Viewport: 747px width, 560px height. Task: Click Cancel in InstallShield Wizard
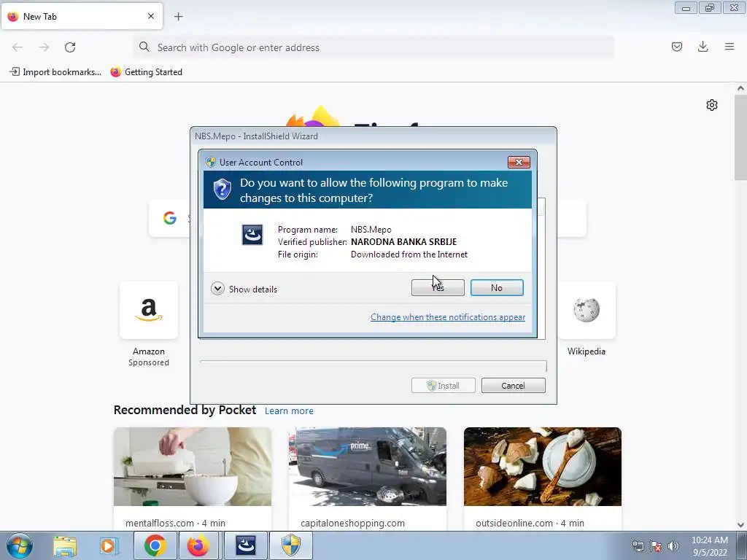point(513,385)
